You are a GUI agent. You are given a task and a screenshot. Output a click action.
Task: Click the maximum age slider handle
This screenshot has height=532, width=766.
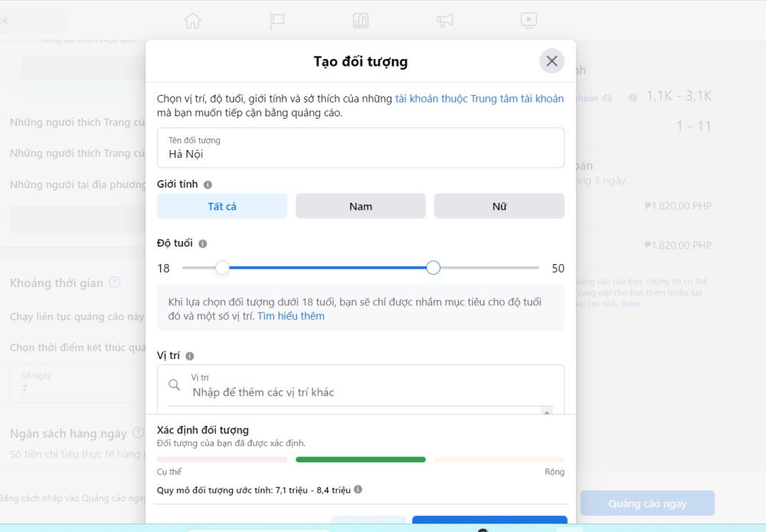pos(433,267)
